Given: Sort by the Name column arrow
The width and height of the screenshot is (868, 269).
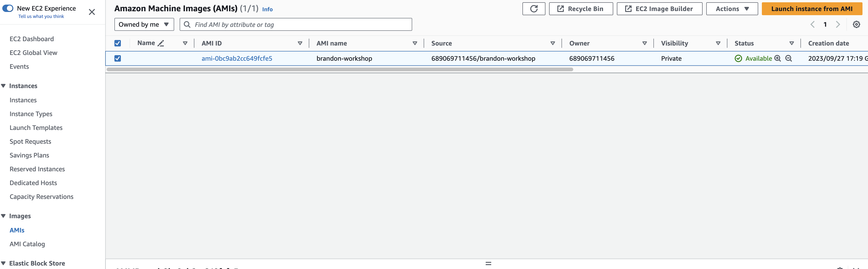Looking at the screenshot, I should tap(185, 43).
